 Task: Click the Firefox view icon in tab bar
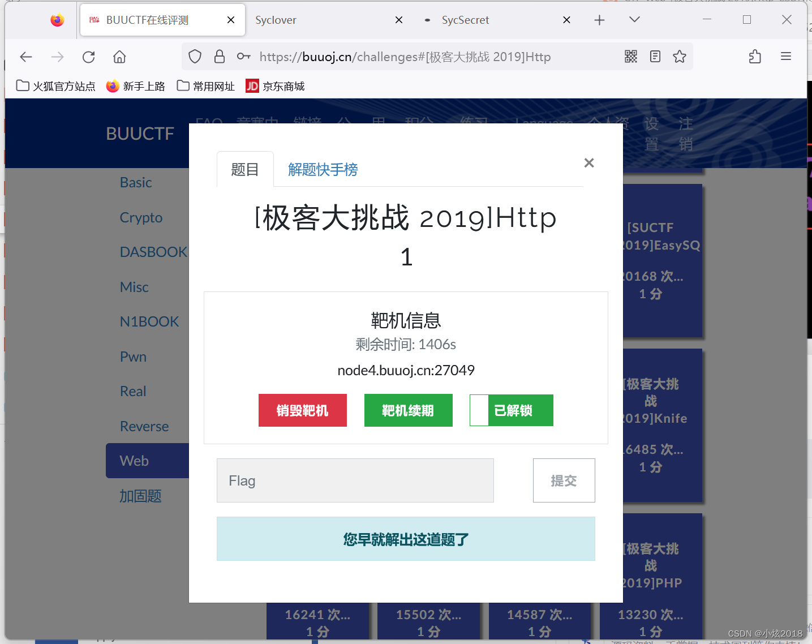tap(57, 20)
